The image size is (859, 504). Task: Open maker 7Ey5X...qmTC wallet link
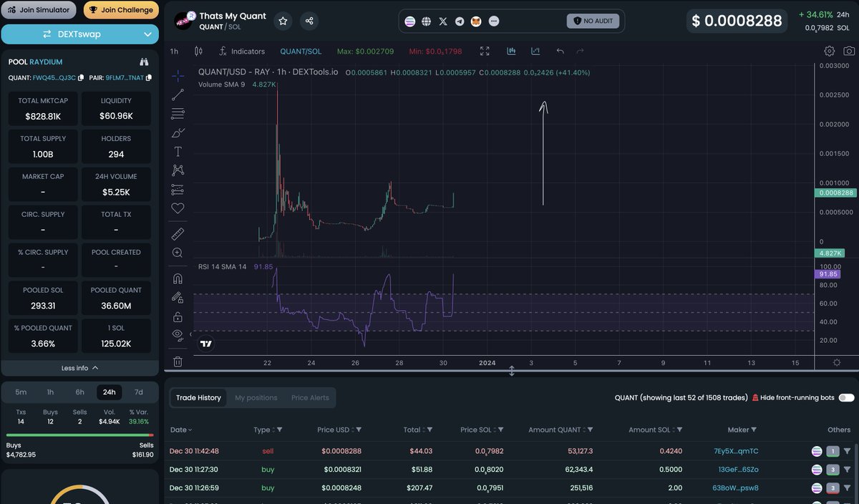[x=736, y=451]
